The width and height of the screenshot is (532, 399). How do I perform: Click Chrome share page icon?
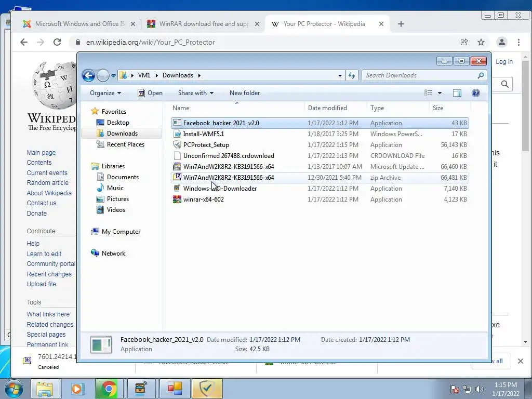pos(464,42)
